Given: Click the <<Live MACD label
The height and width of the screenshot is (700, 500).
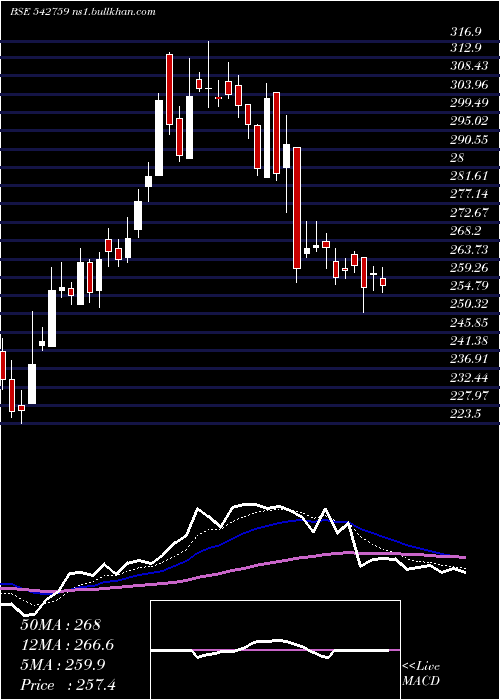Looking at the screenshot, I should tap(421, 674).
